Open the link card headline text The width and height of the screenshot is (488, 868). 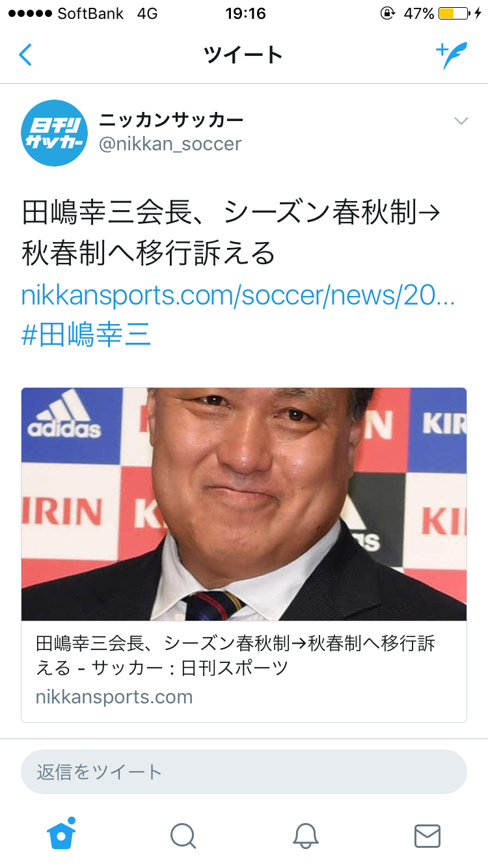pyautogui.click(x=236, y=656)
